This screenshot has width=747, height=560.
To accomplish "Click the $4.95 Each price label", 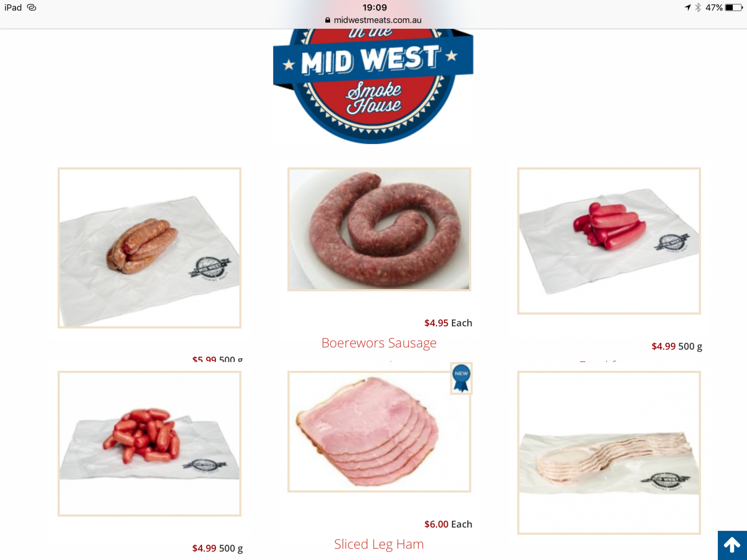I will click(x=448, y=323).
